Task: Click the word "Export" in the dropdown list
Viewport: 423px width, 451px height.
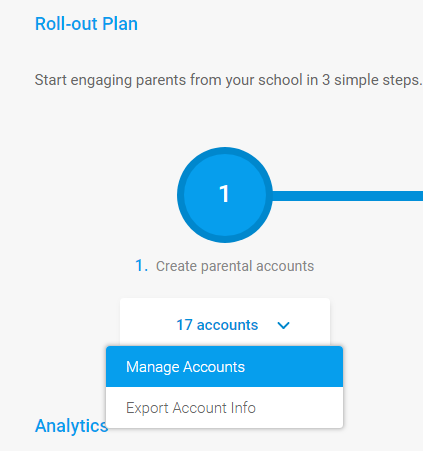Action: tap(147, 408)
